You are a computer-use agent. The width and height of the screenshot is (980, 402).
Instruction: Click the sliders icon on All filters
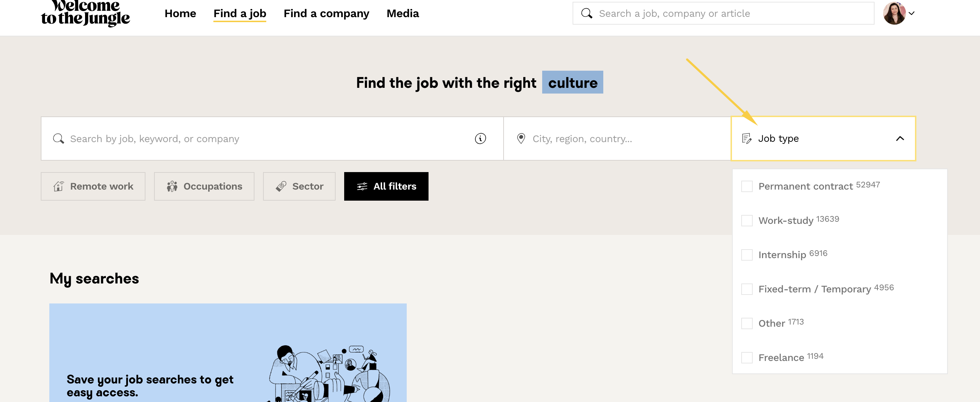pos(362,187)
